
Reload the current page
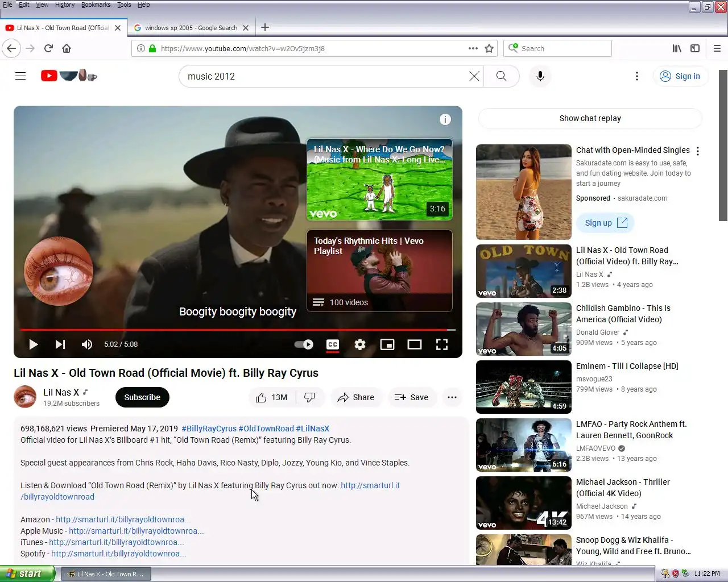(x=48, y=48)
